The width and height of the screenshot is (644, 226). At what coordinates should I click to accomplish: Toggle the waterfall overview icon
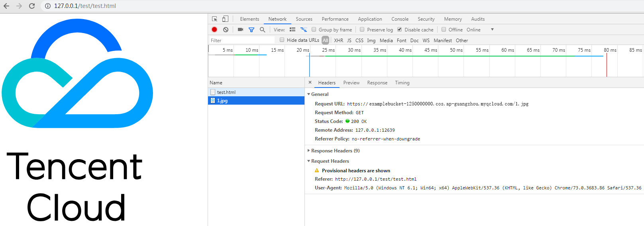[x=303, y=29]
